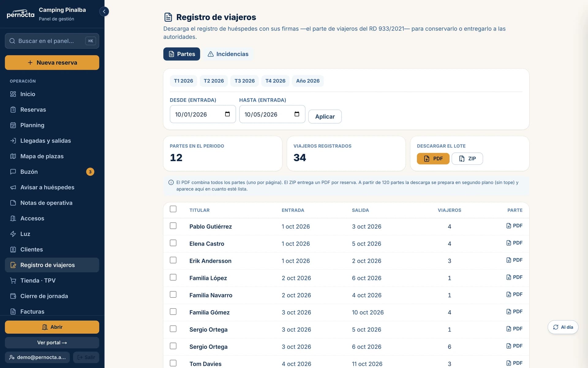Download Familia Navarro's PDF parte
The image size is (588, 368).
514,294
